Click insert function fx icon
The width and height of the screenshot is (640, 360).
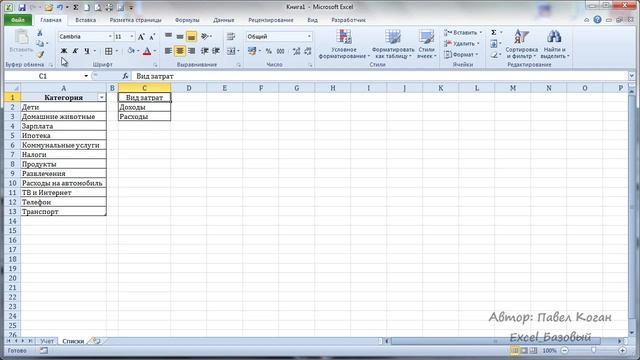point(125,76)
